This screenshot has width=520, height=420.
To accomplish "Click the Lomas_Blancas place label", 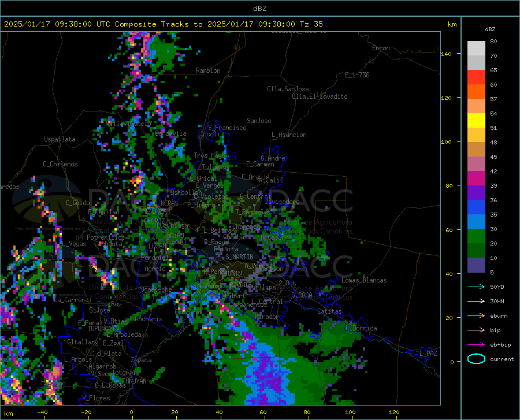I will 364,280.
